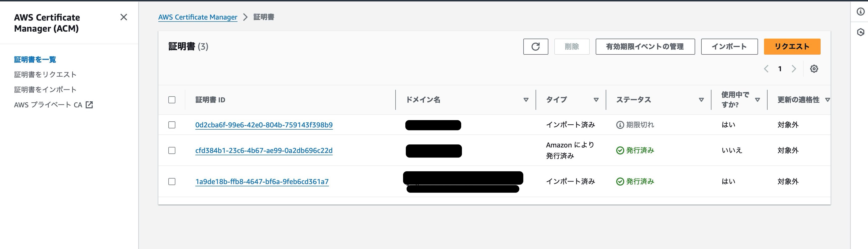The width and height of the screenshot is (868, 249).
Task: Open table preferences gear icon
Action: (814, 69)
